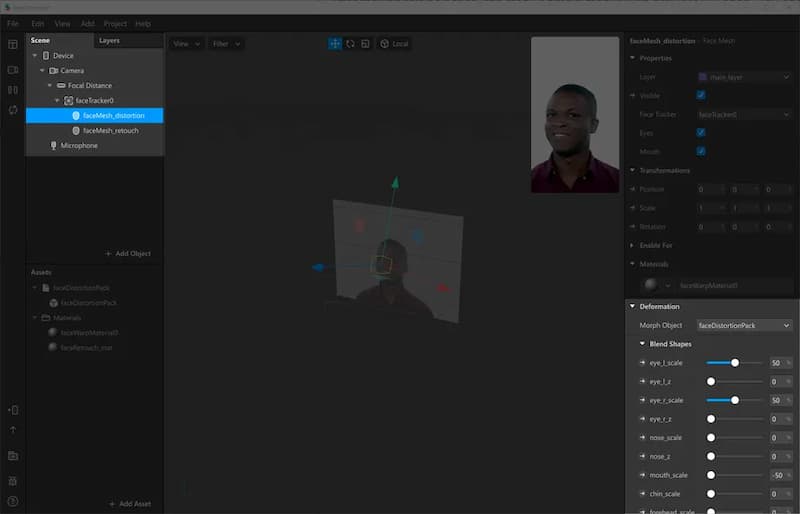Click the nose_scale value field
The image size is (800, 514).
point(780,437)
